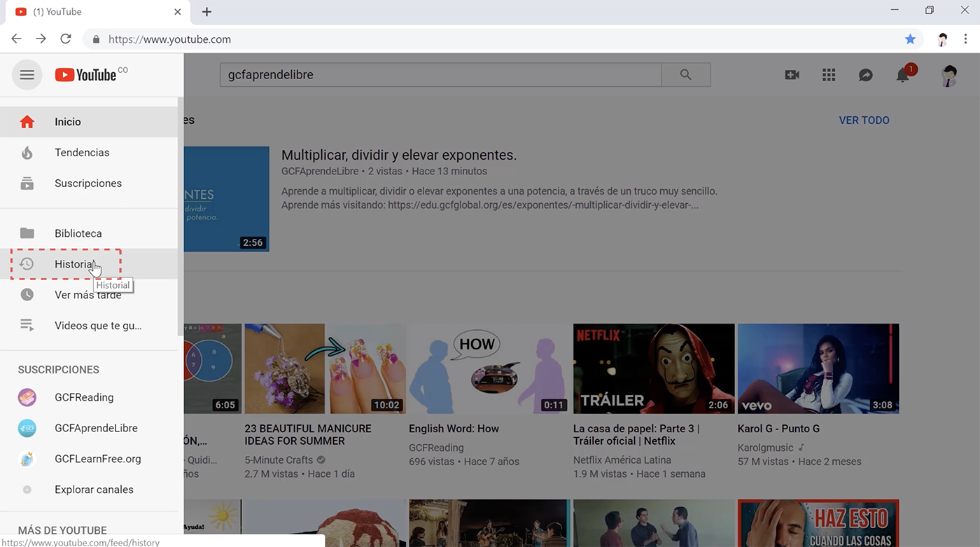The height and width of the screenshot is (547, 980).
Task: Open Chrome profile avatar
Action: point(942,39)
